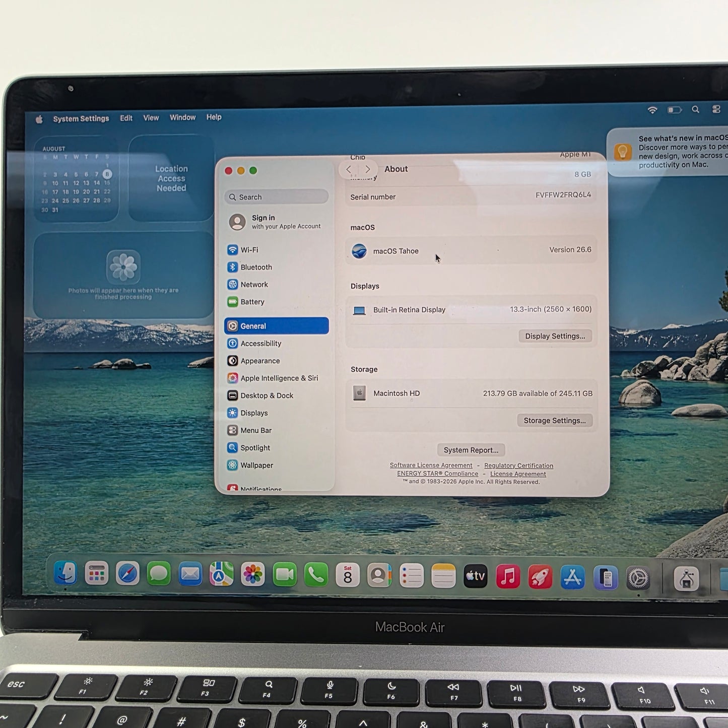The height and width of the screenshot is (728, 728).
Task: Open Messages from the Dock
Action: (159, 574)
